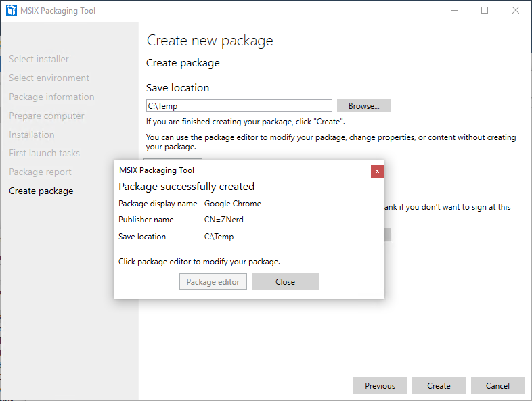This screenshot has width=532, height=401.
Task: Click the C:\Temp value in dialog
Action: pyautogui.click(x=219, y=237)
